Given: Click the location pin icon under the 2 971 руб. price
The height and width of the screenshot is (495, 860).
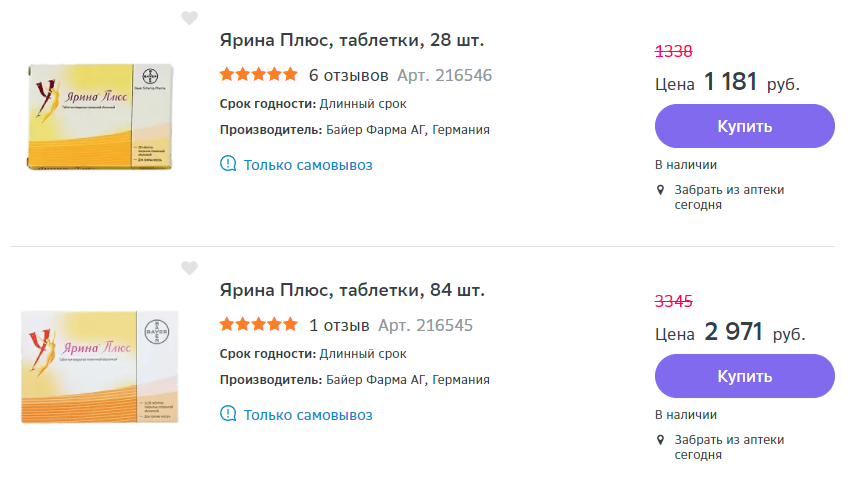Looking at the screenshot, I should pos(660,439).
